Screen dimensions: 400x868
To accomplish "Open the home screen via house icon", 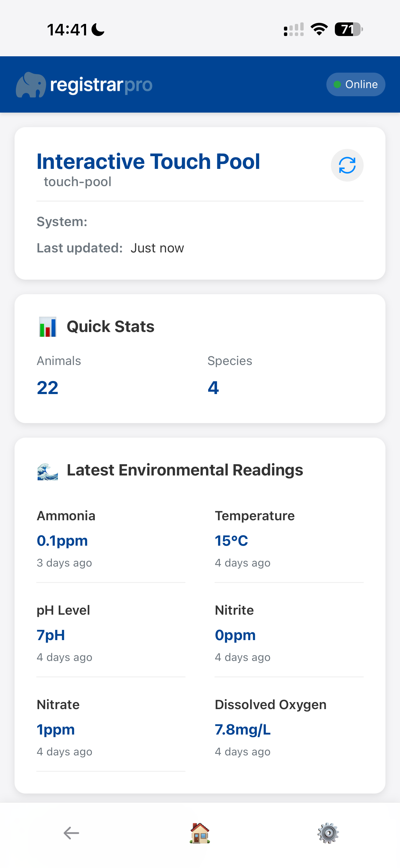I will click(x=200, y=833).
